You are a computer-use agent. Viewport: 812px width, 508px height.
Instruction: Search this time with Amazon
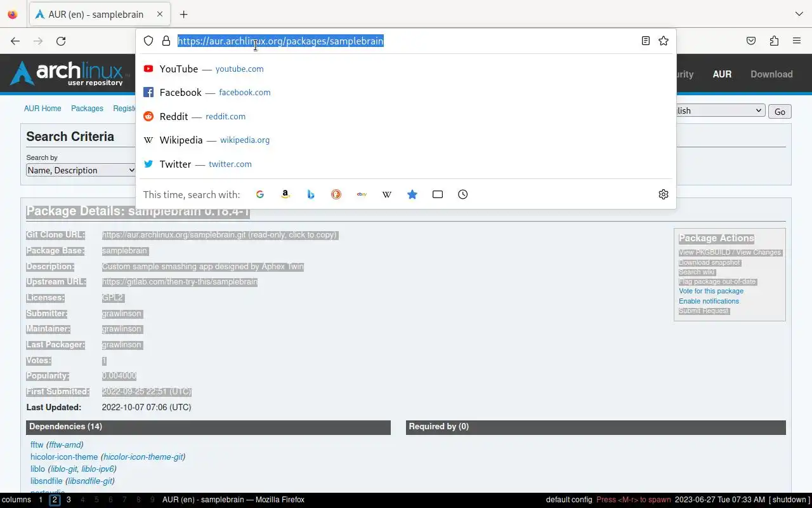[285, 194]
